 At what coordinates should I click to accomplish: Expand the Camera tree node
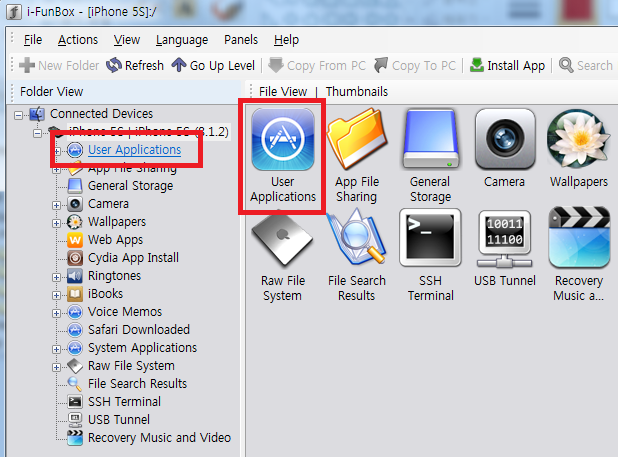point(56,205)
